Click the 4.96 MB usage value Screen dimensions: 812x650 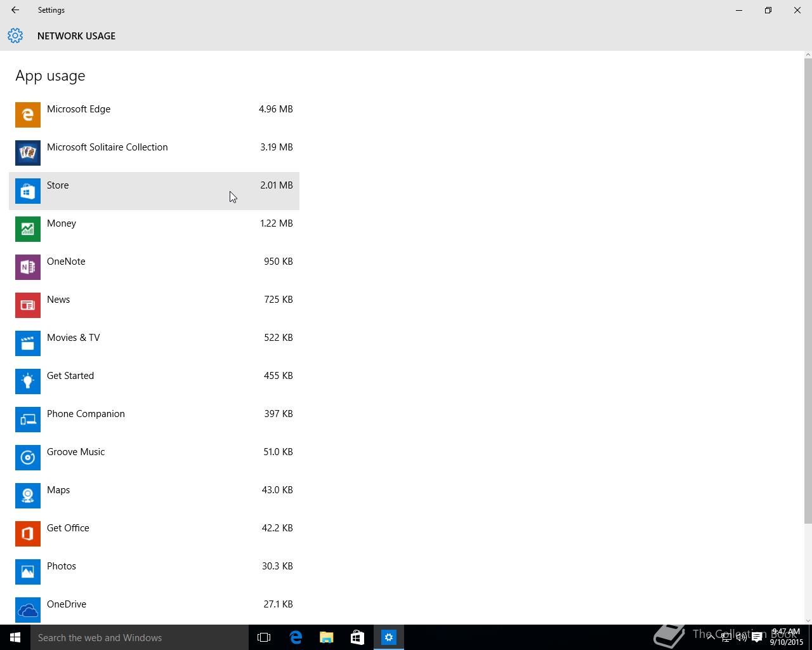(x=276, y=109)
